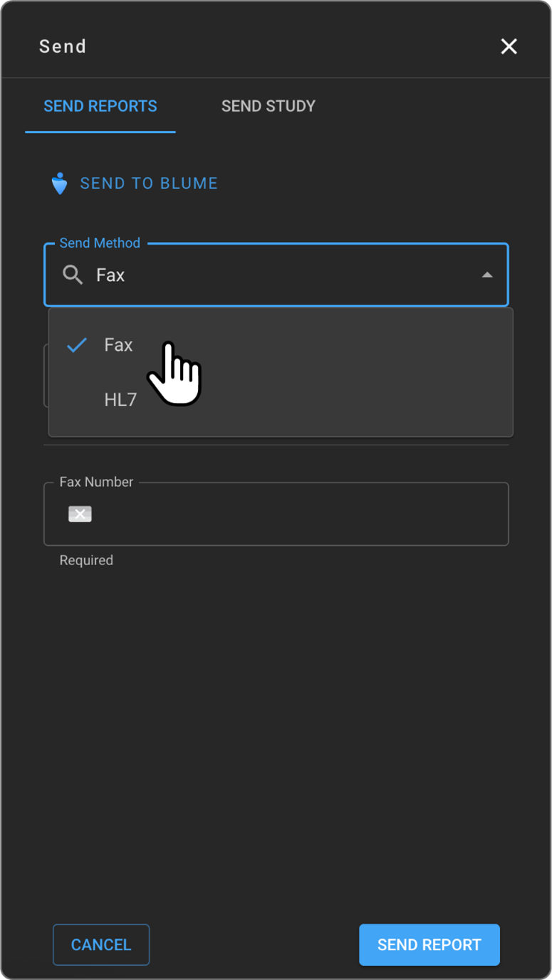Collapse the Send Method dropdown via arrow
Image resolution: width=552 pixels, height=980 pixels.
coord(487,275)
